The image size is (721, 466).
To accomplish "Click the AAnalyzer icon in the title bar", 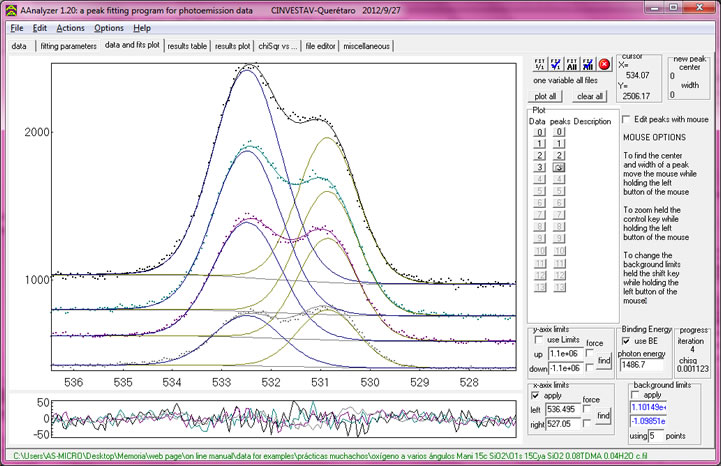I will (x=10, y=8).
